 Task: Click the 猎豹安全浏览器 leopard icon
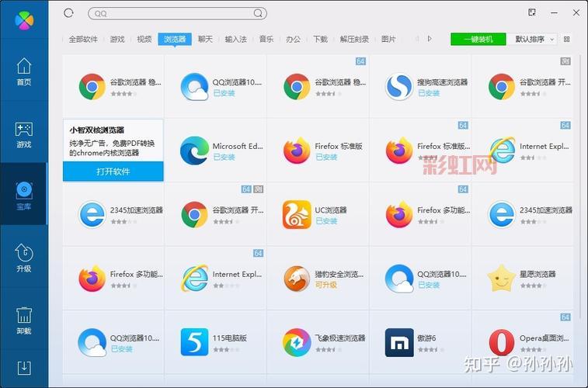tap(297, 279)
